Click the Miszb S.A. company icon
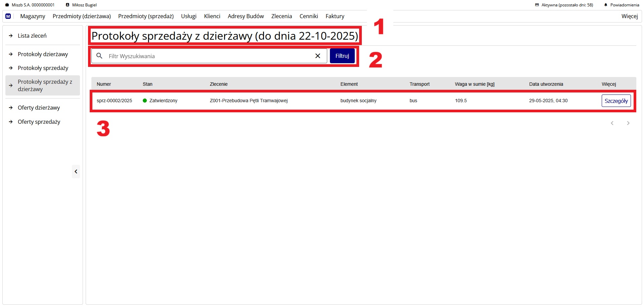644x307 pixels. point(7,5)
